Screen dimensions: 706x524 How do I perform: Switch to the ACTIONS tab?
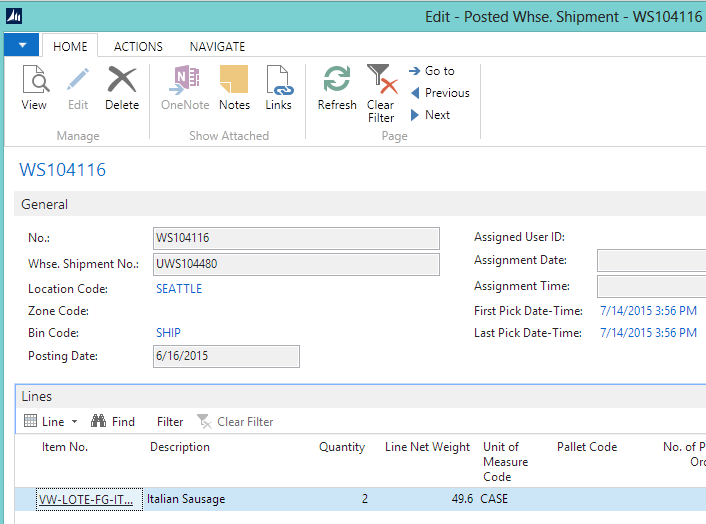[x=138, y=46]
